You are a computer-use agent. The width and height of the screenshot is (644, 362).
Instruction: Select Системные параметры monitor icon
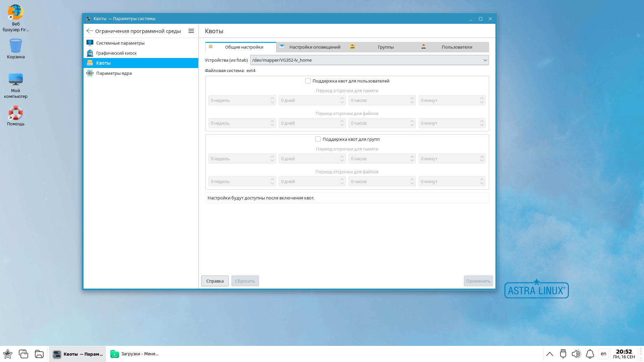(90, 43)
